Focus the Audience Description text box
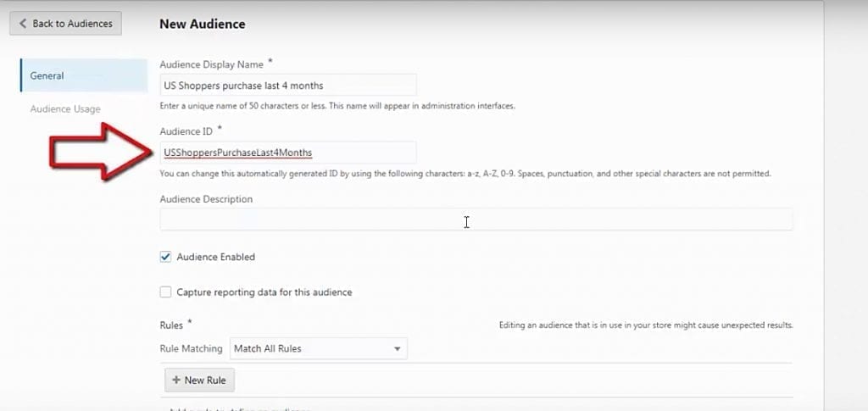The width and height of the screenshot is (868, 411). [476, 219]
